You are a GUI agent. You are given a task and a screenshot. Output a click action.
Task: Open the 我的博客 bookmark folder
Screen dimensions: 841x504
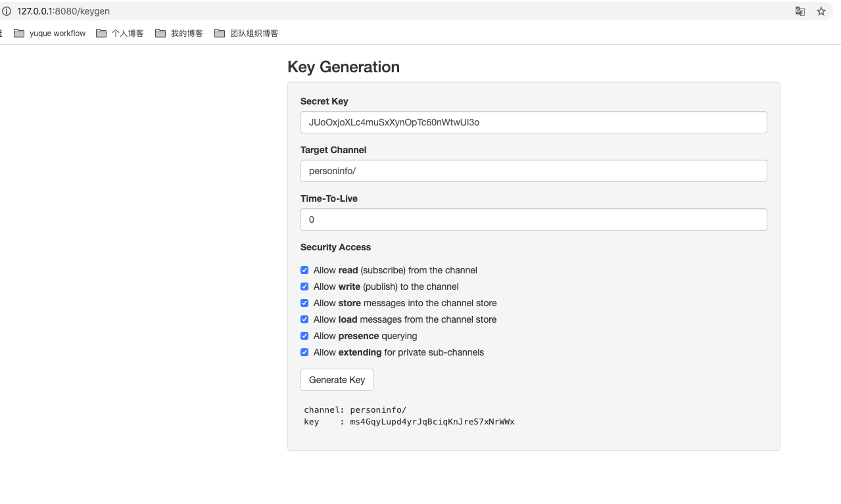pos(180,34)
